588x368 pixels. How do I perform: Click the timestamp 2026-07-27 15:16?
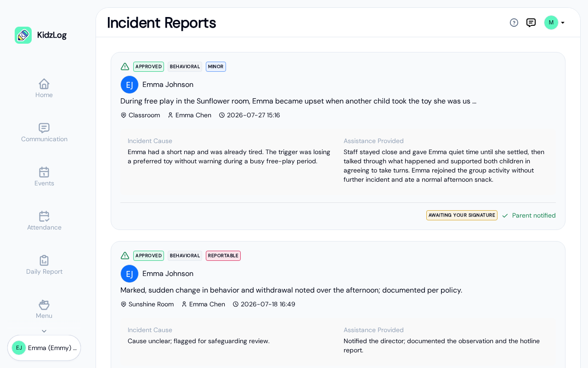[x=254, y=115]
